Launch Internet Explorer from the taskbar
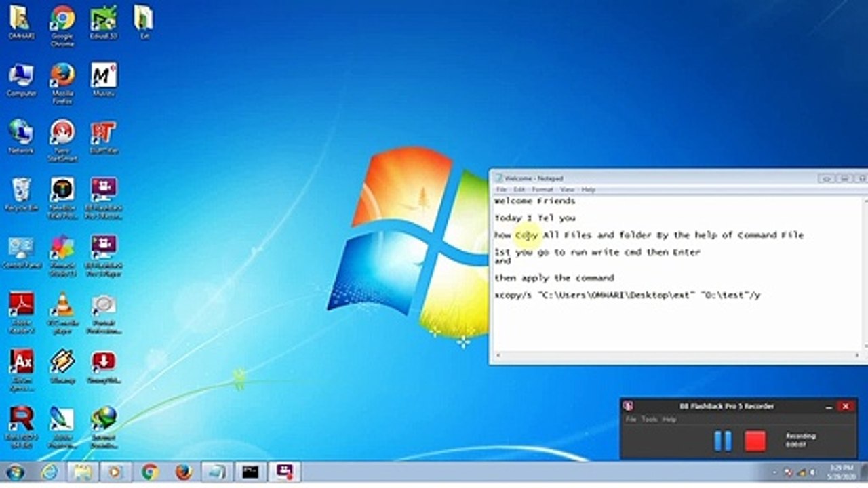Image resolution: width=868 pixels, height=488 pixels. (x=49, y=472)
